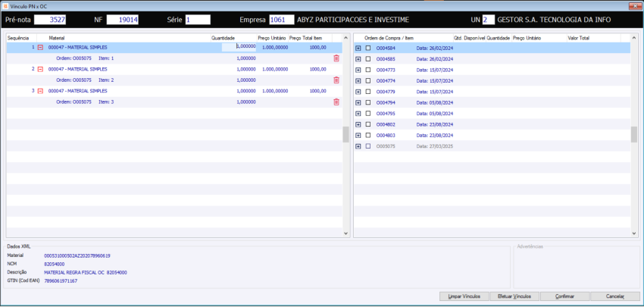Check the box for order O004585

368,59
